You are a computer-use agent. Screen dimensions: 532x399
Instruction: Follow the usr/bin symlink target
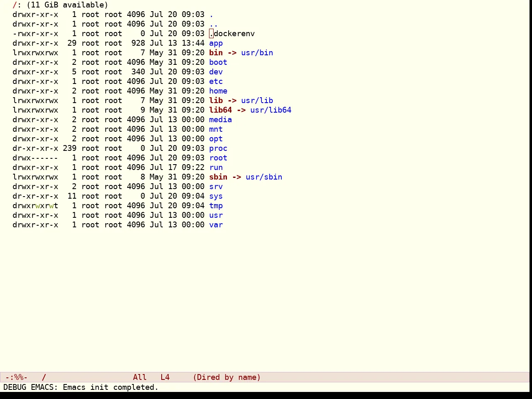(257, 53)
